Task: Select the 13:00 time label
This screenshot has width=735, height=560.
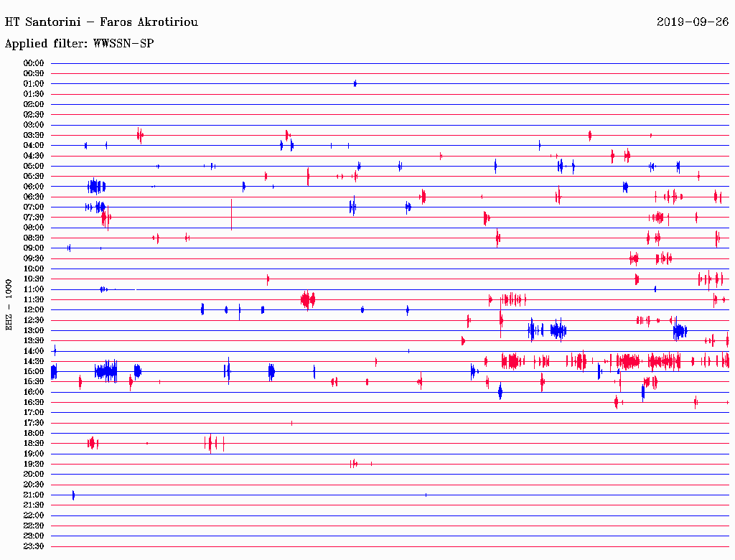Action: click(34, 331)
